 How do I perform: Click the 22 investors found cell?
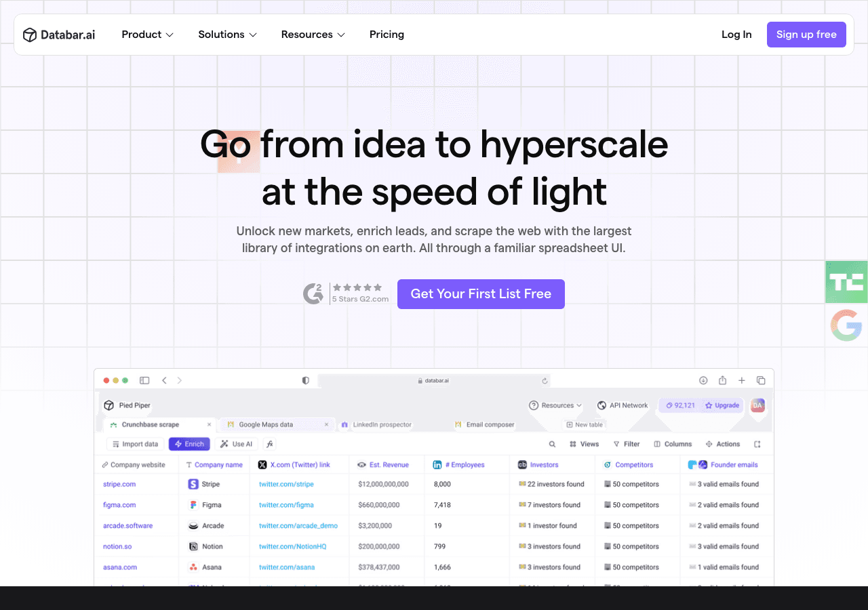[551, 485]
